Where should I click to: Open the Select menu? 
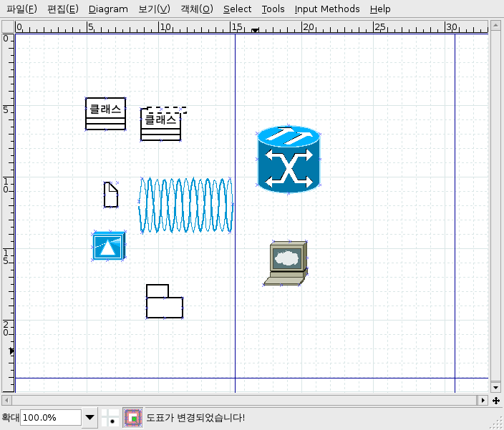point(237,9)
